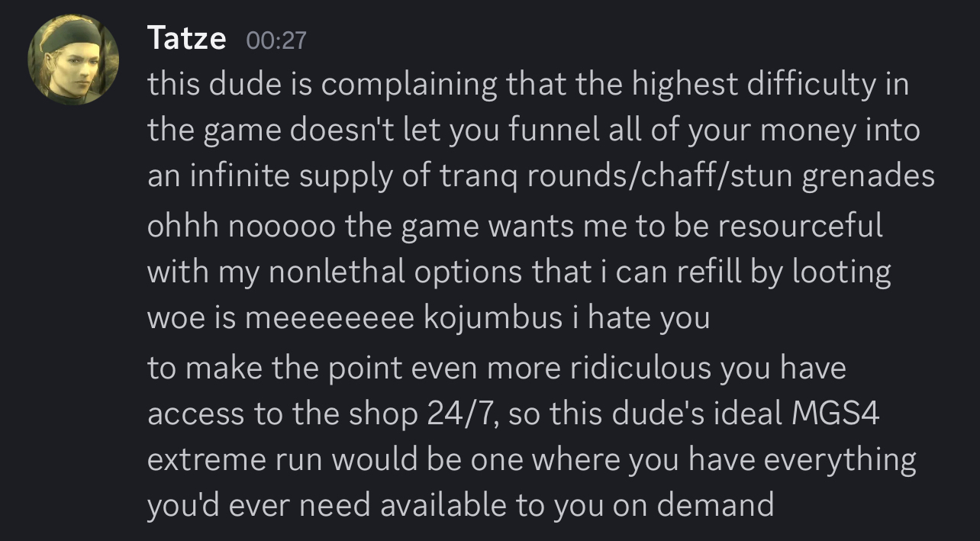The height and width of the screenshot is (541, 980).
Task: Click Tatze's profile avatar picture
Action: coord(73,59)
